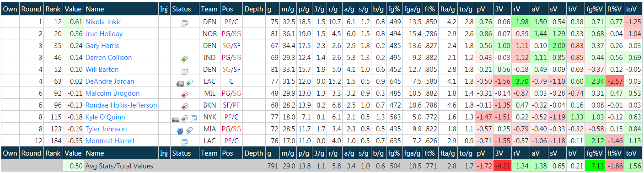The width and height of the screenshot is (644, 173).
Task: Click the red tag icon for Rondae Hollis-Jefferson
Action: (x=184, y=106)
